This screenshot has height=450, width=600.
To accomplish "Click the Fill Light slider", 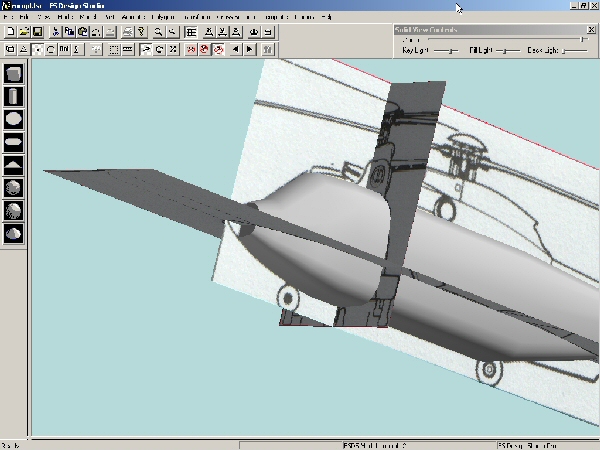I will point(509,49).
